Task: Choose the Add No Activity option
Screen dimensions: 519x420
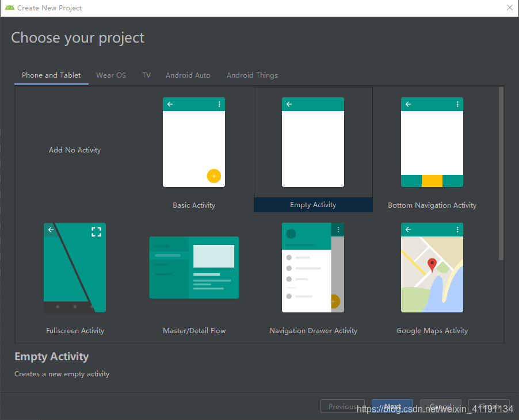Action: 75,150
